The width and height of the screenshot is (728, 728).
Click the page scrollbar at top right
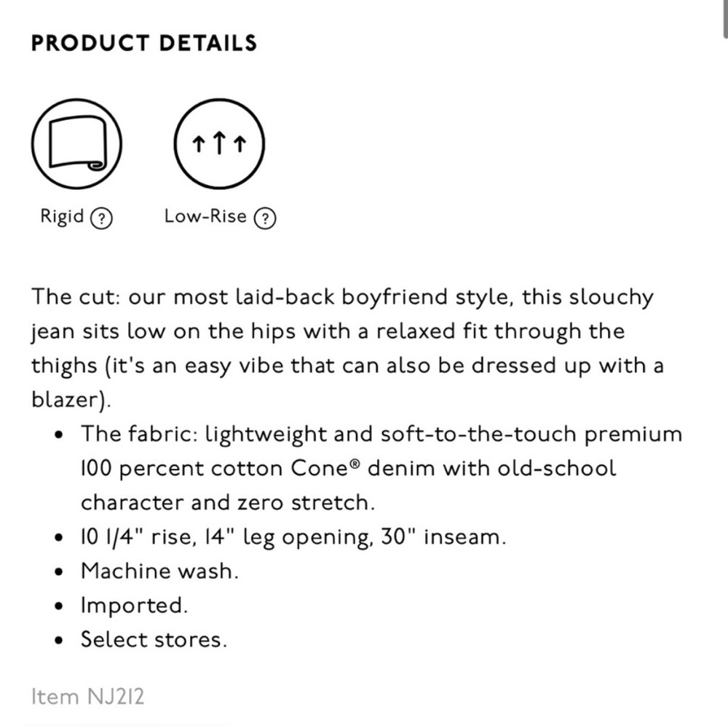(725, 19)
